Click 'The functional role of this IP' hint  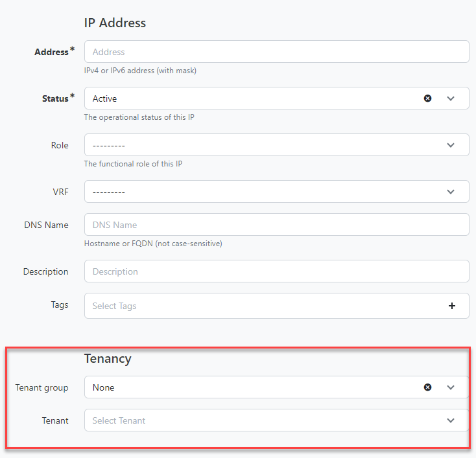[134, 164]
